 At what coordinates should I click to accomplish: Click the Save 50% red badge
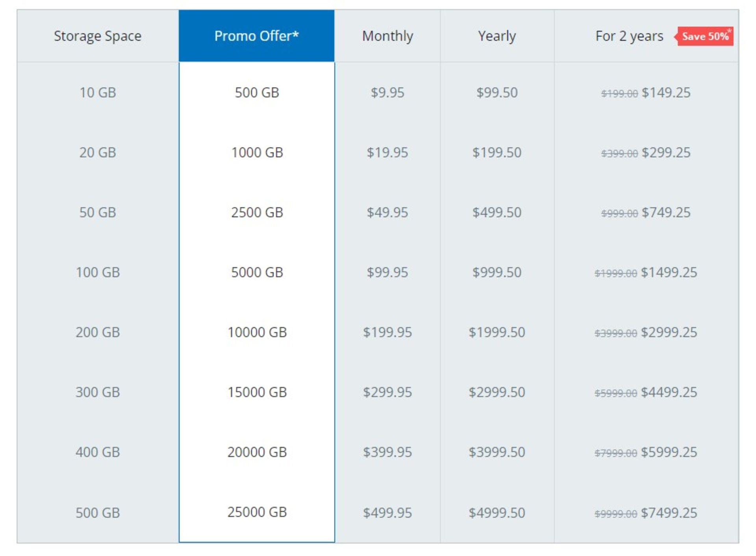click(x=704, y=36)
